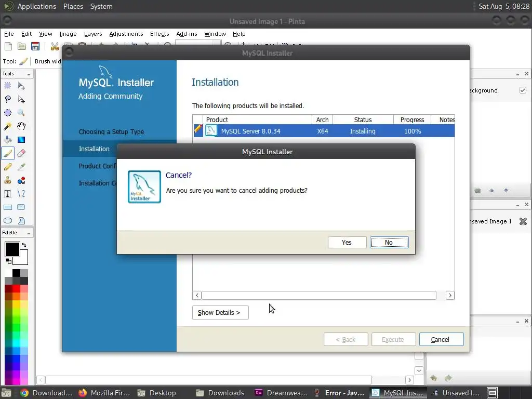532x399 pixels.
Task: Click the secondary white color swatch
Action: pos(23,259)
